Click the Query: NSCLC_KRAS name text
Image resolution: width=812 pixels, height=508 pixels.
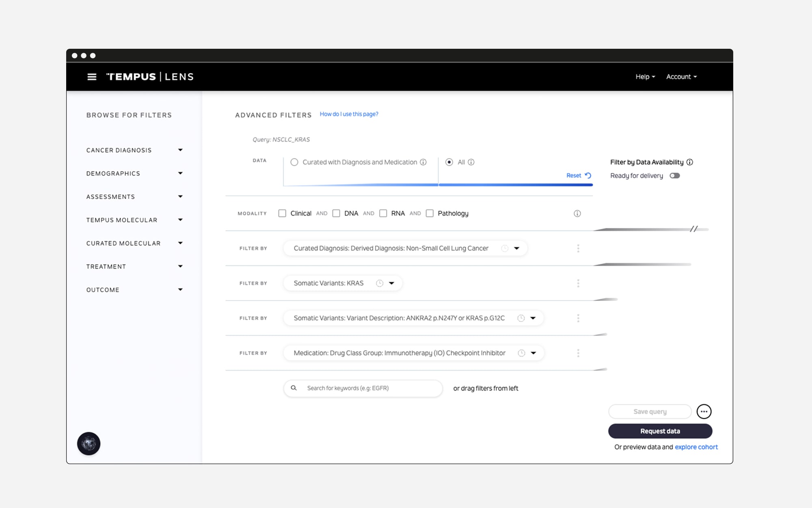click(281, 140)
